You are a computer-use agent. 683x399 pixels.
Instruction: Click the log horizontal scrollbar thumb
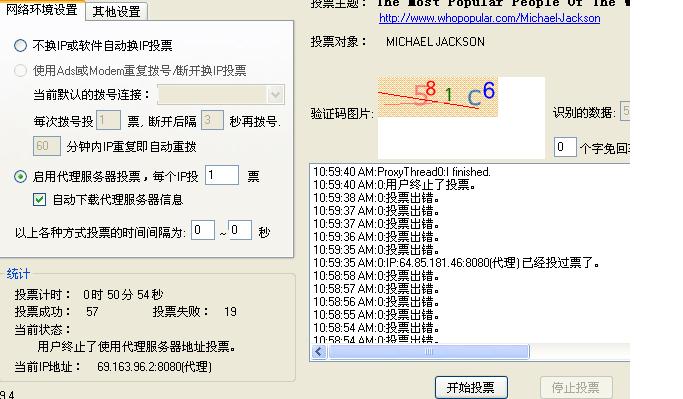click(429, 352)
